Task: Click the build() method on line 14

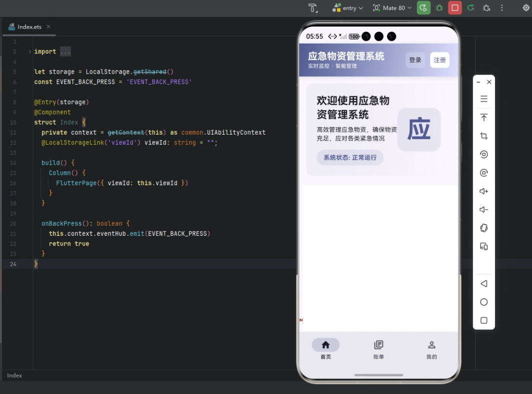Action: pos(54,163)
